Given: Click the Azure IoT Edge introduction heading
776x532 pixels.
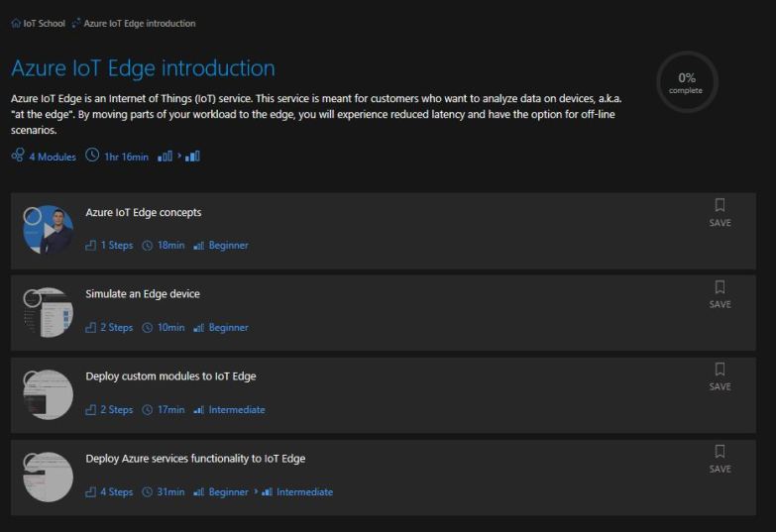Looking at the screenshot, I should (143, 68).
